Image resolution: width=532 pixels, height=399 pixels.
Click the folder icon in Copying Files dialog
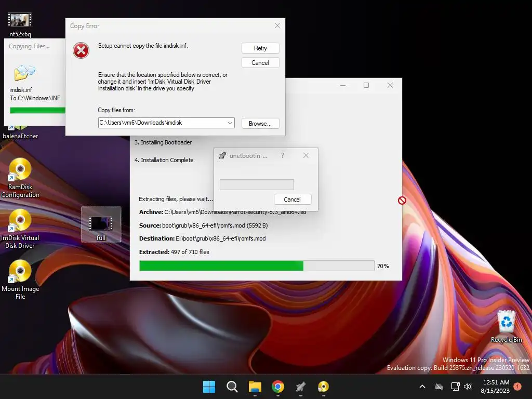24,73
